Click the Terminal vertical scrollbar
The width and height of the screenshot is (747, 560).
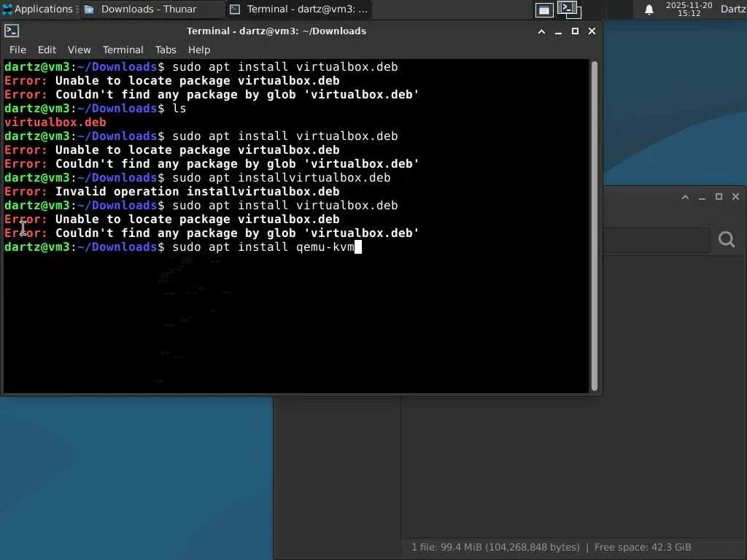coord(594,226)
